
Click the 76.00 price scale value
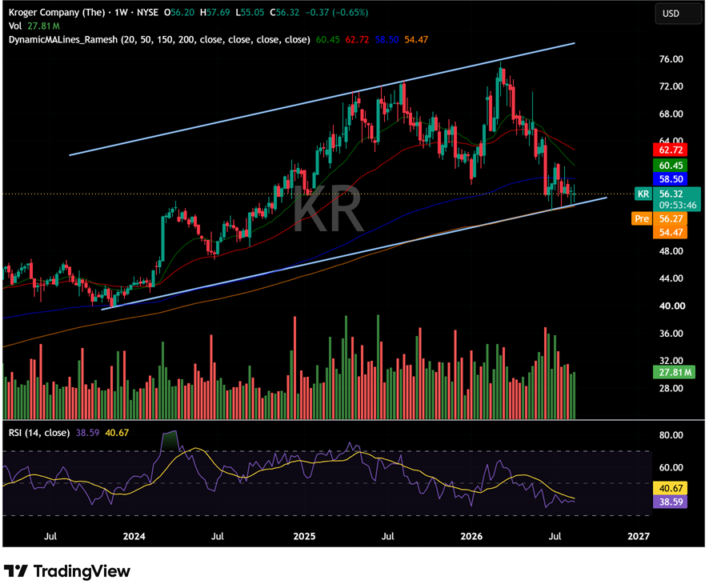(x=671, y=59)
